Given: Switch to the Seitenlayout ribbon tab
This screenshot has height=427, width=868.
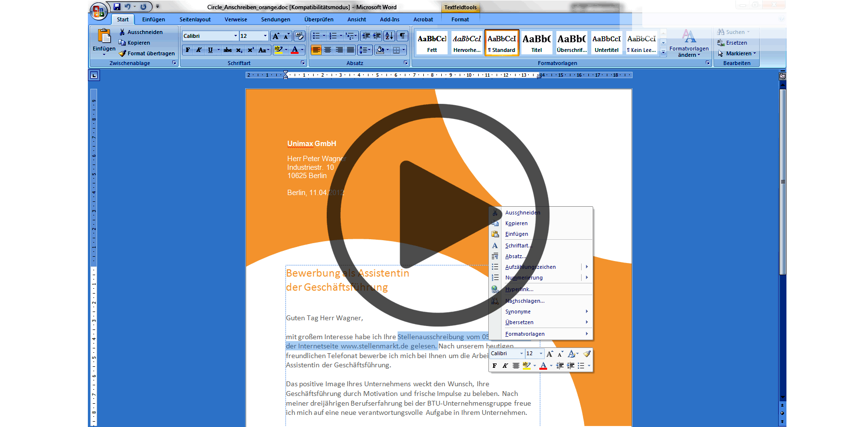Looking at the screenshot, I should (x=195, y=19).
